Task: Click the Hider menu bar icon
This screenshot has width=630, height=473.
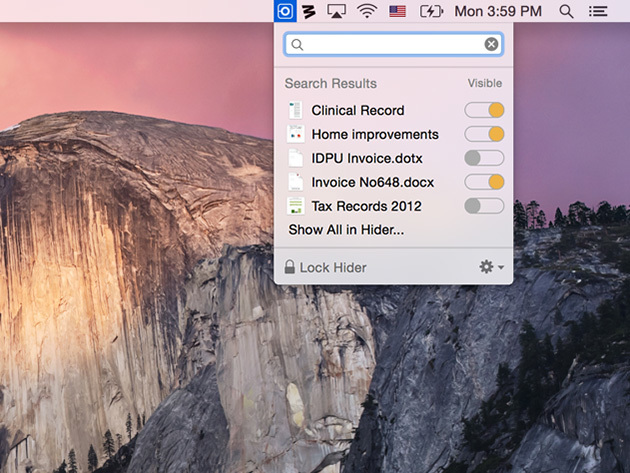Action: pos(285,11)
